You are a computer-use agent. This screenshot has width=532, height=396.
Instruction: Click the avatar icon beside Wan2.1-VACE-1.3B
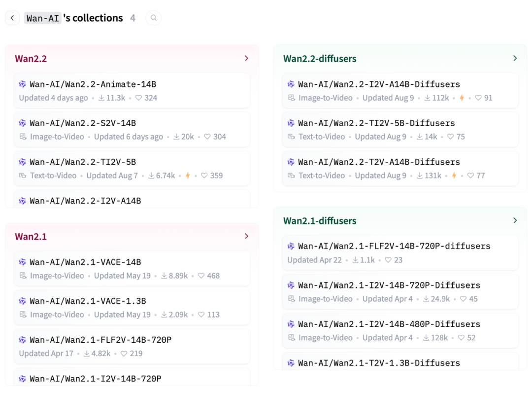pyautogui.click(x=22, y=301)
